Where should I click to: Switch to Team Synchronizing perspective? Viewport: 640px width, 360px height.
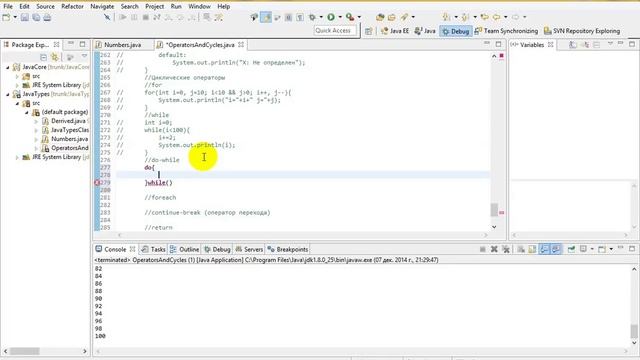[506, 31]
